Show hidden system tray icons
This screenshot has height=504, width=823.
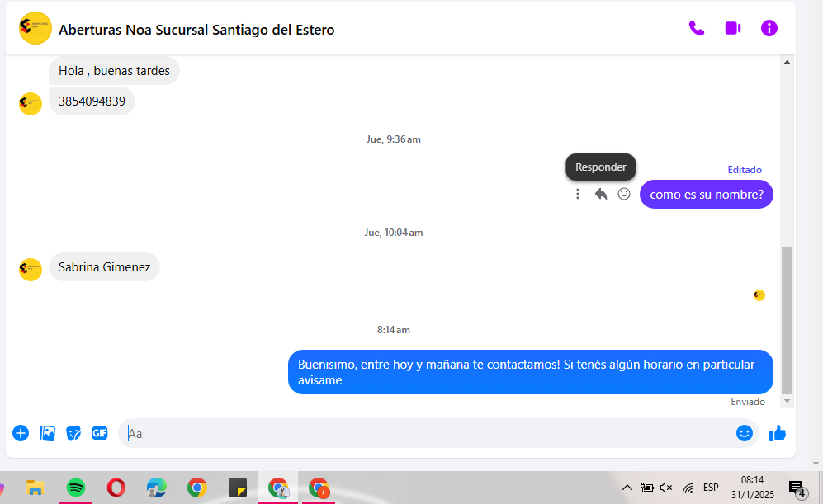(x=627, y=488)
